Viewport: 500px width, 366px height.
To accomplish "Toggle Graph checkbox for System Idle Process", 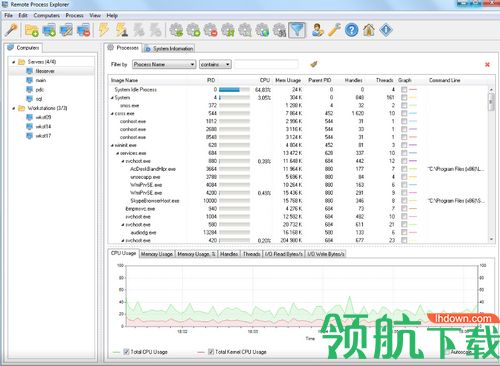I will pyautogui.click(x=404, y=89).
